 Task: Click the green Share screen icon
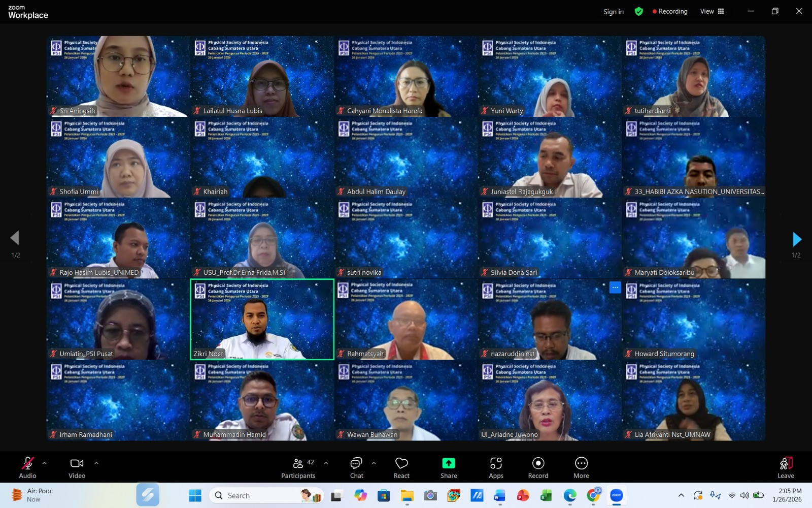coord(449,463)
